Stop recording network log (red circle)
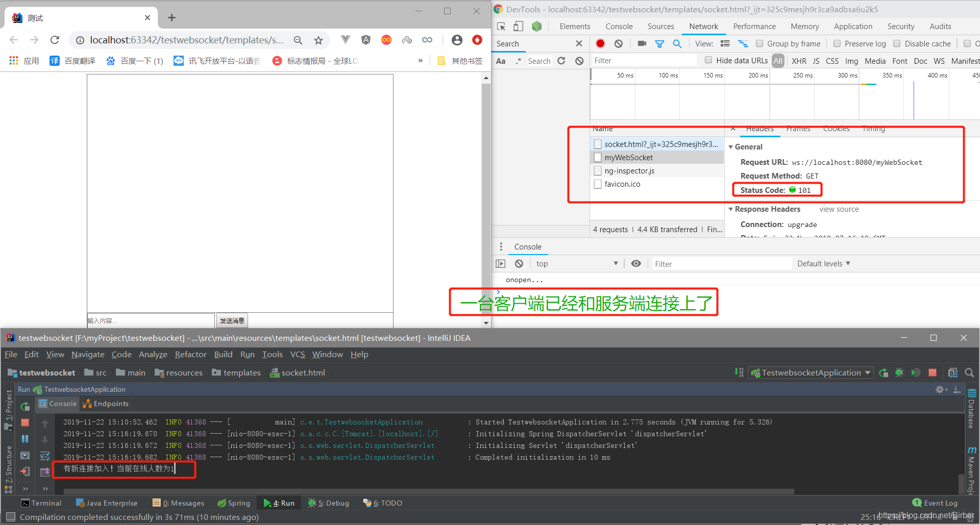This screenshot has width=980, height=525. (x=600, y=43)
